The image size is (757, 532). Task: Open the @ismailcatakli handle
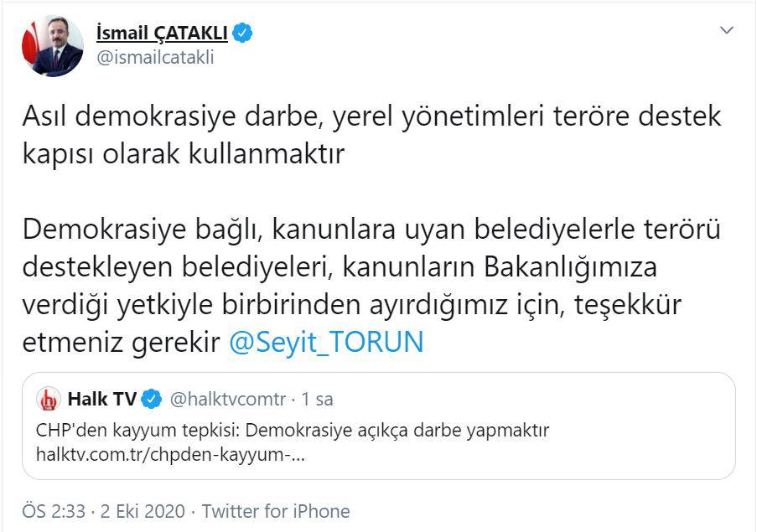point(156,57)
